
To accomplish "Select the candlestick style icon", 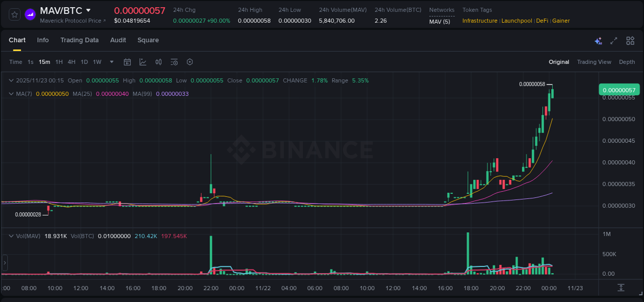I will pyautogui.click(x=158, y=62).
